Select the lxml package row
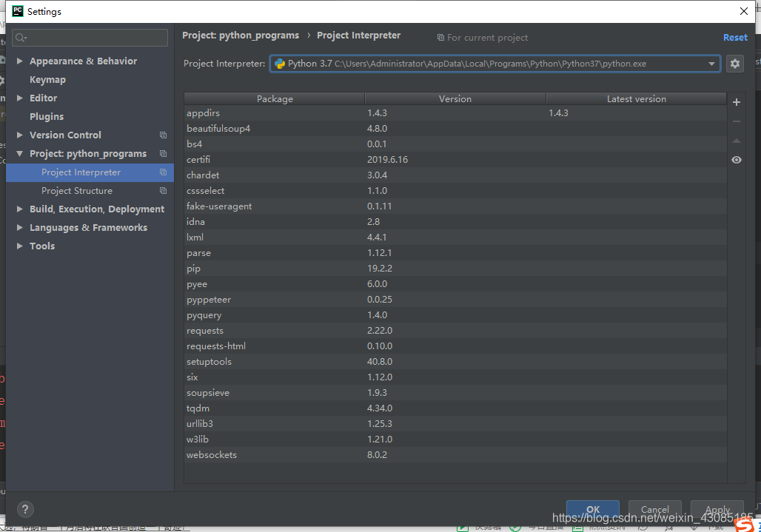 tap(455, 238)
